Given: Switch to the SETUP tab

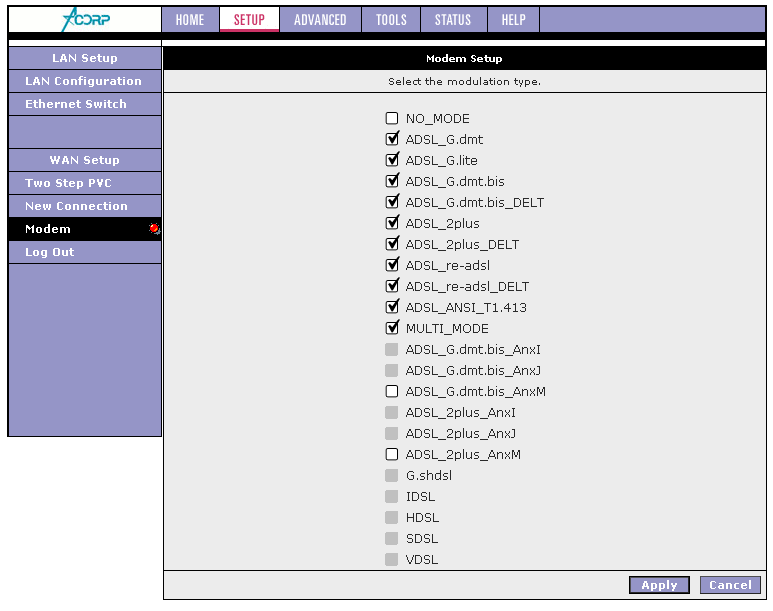Looking at the screenshot, I should click(x=249, y=20).
